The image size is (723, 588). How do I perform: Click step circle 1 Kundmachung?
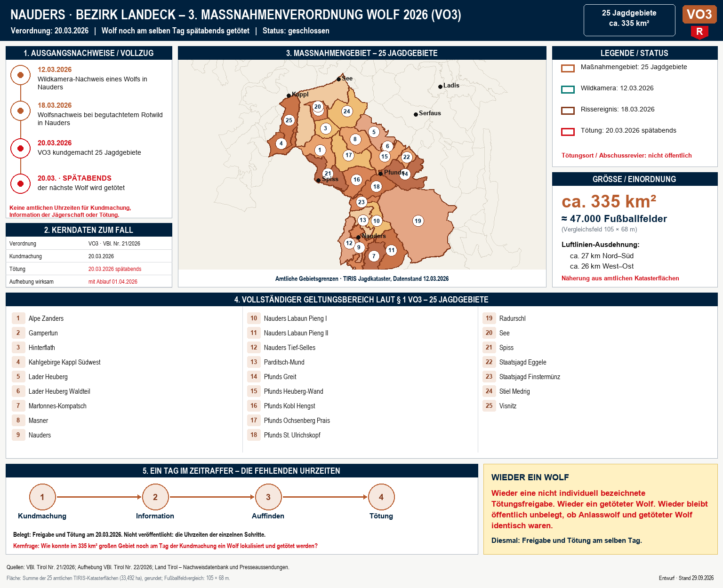42,497
